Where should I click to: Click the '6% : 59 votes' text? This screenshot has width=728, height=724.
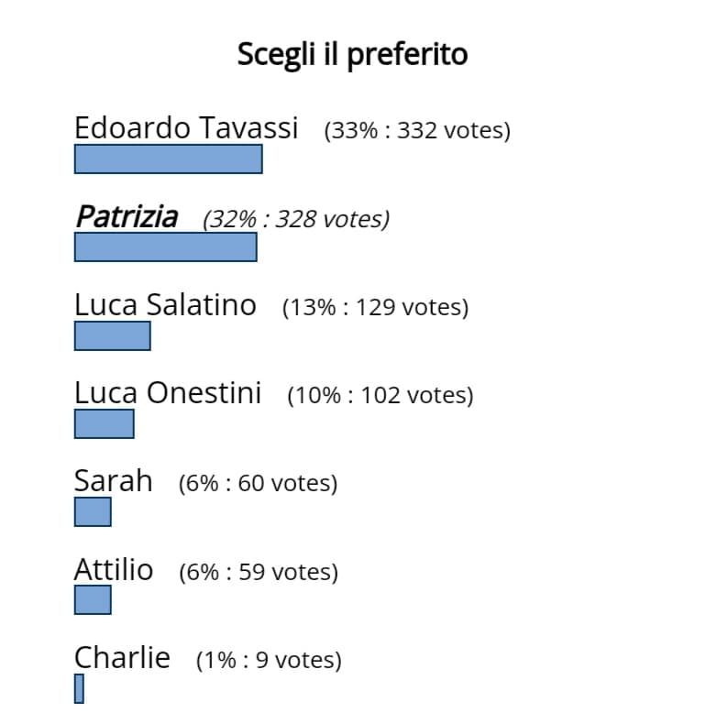click(259, 572)
